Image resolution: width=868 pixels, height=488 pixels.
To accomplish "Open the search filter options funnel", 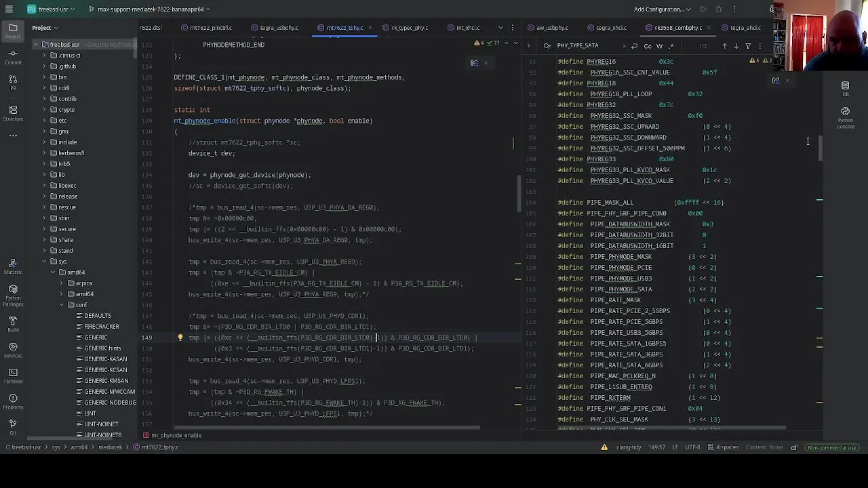I will tap(748, 46).
